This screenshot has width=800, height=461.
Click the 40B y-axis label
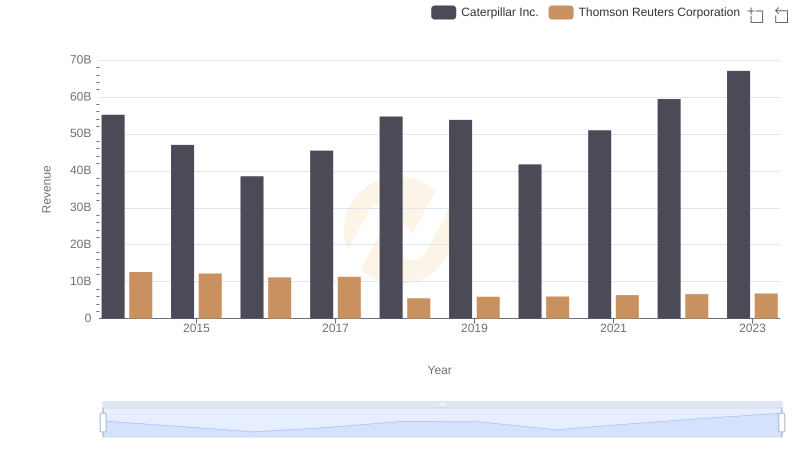click(x=81, y=170)
